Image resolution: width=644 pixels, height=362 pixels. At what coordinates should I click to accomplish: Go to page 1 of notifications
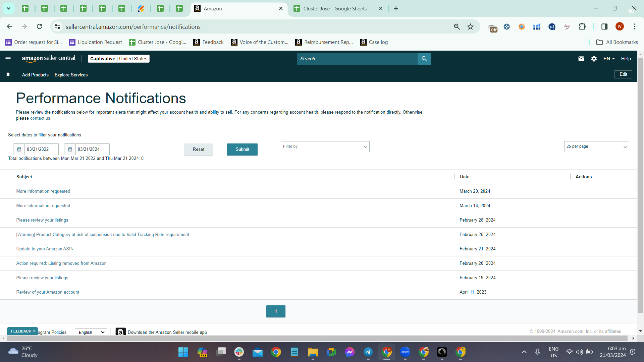[276, 311]
